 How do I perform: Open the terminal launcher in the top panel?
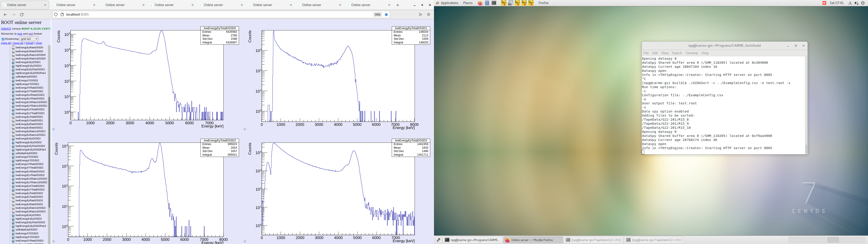(494, 3)
